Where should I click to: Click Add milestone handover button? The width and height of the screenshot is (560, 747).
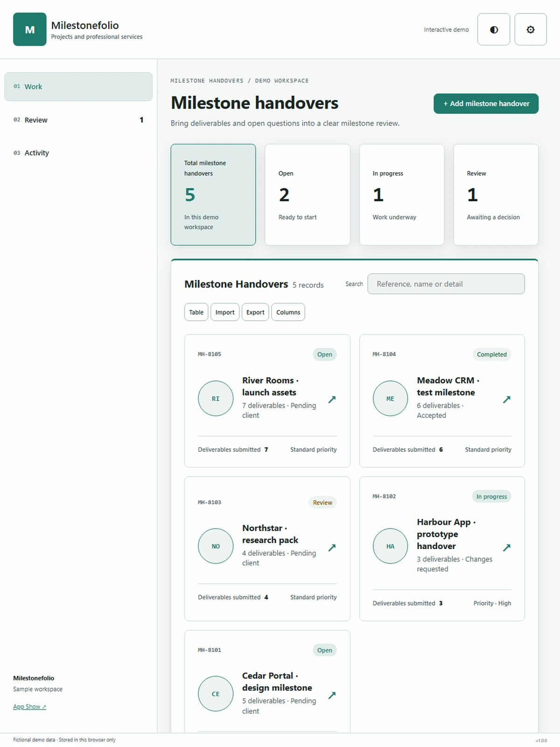point(486,104)
